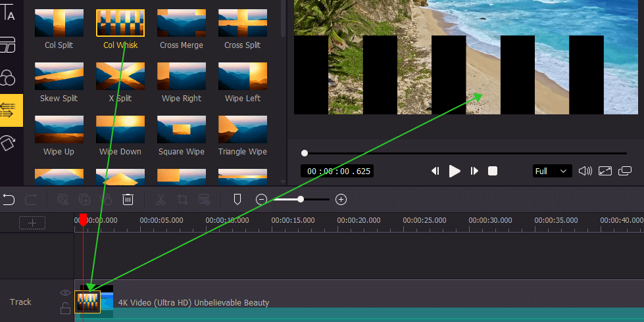Click the add track button

point(32,223)
